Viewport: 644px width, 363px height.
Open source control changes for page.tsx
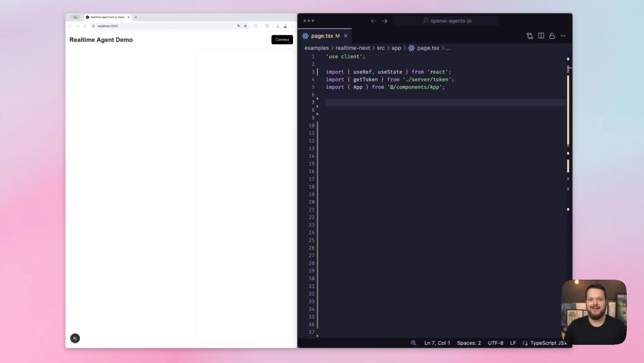[x=530, y=36]
